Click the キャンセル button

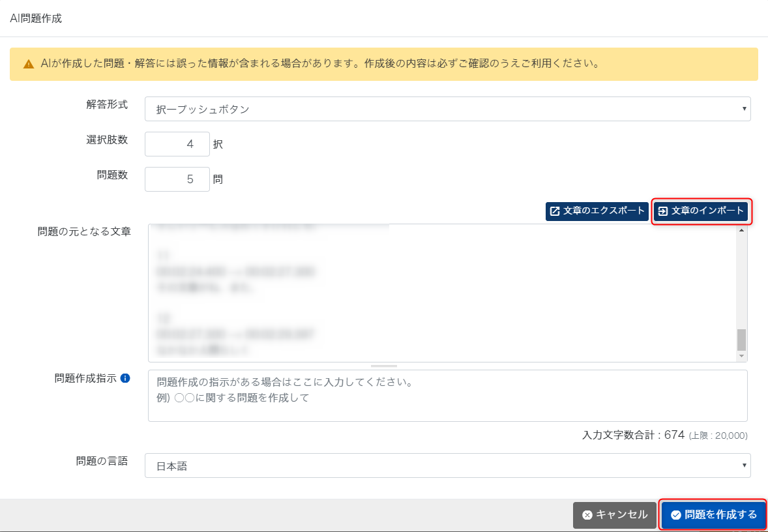(614, 515)
